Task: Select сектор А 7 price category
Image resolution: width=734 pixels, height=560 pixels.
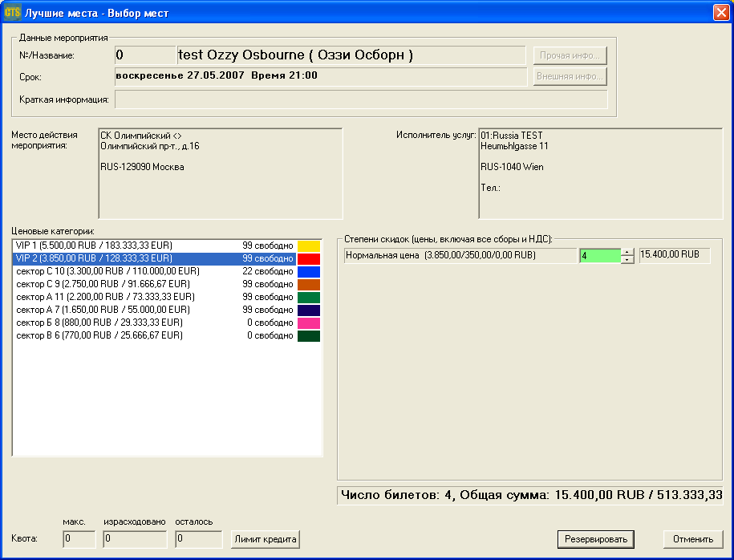Action: click(154, 310)
